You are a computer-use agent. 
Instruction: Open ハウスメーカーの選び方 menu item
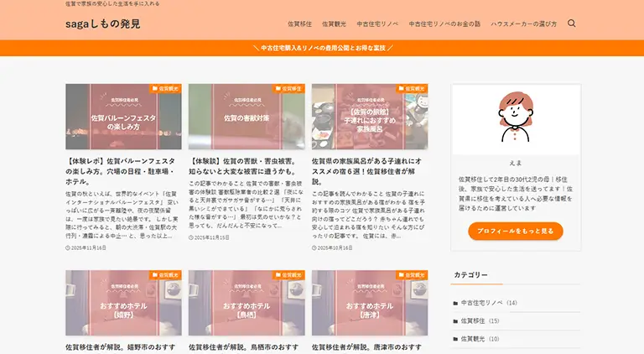click(523, 23)
